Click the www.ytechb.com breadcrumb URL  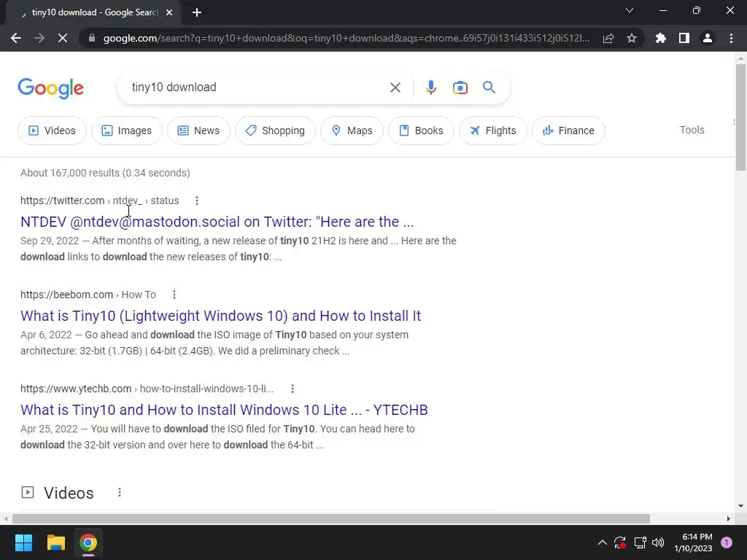[147, 389]
